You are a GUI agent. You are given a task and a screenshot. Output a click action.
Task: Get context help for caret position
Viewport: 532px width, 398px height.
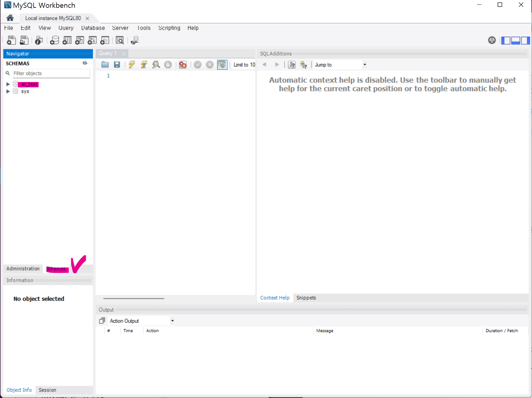click(292, 64)
